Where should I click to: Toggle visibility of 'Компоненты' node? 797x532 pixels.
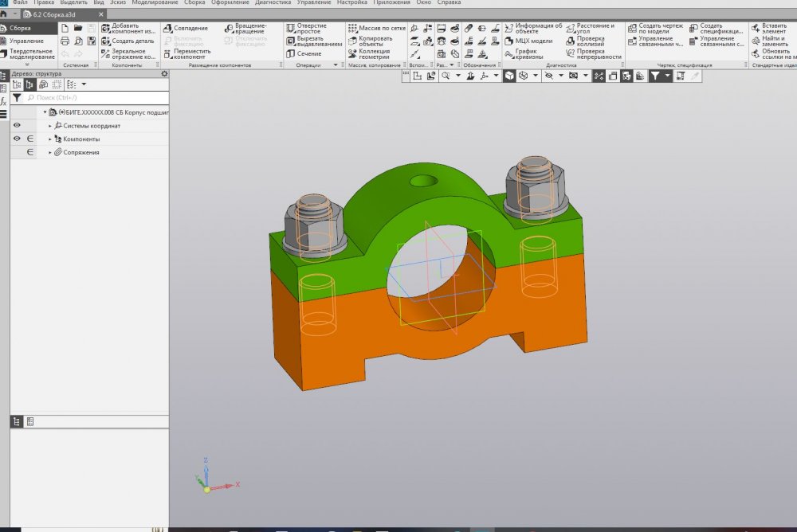click(17, 139)
